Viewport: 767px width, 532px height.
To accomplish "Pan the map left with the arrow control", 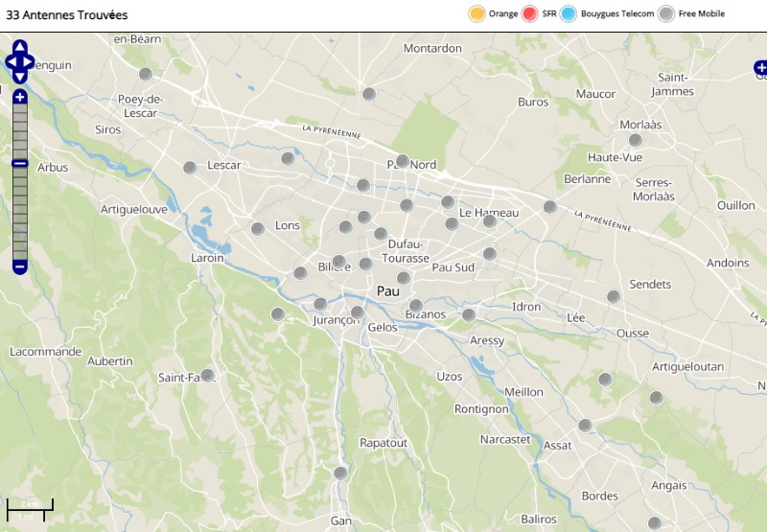I will point(10,62).
